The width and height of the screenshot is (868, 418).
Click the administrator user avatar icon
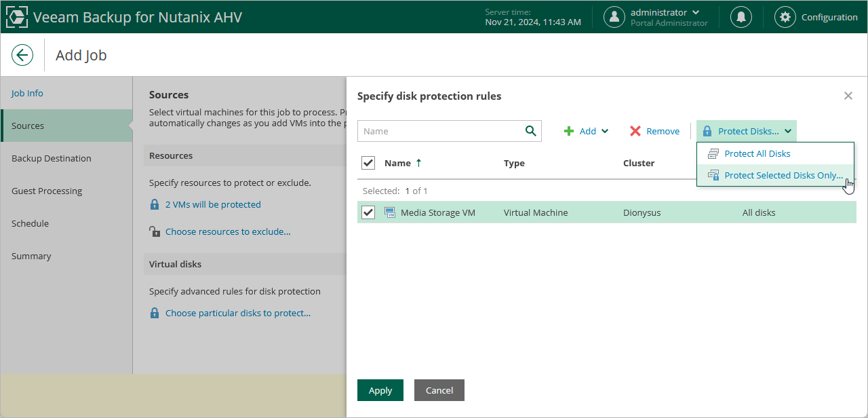[614, 17]
